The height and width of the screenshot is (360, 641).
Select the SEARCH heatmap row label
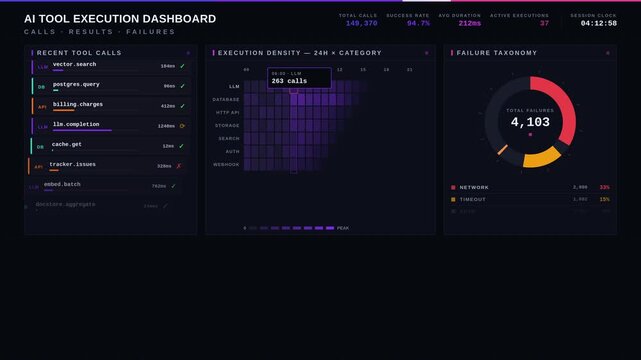(229, 139)
